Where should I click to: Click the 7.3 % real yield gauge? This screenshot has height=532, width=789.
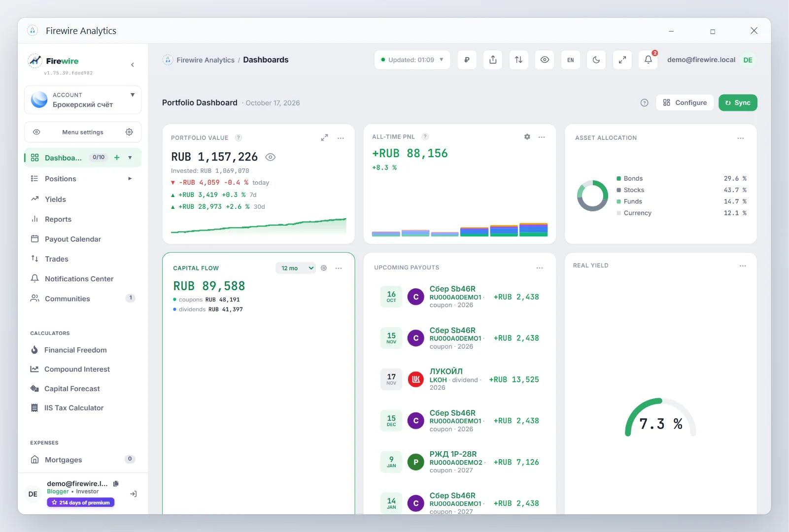660,418
